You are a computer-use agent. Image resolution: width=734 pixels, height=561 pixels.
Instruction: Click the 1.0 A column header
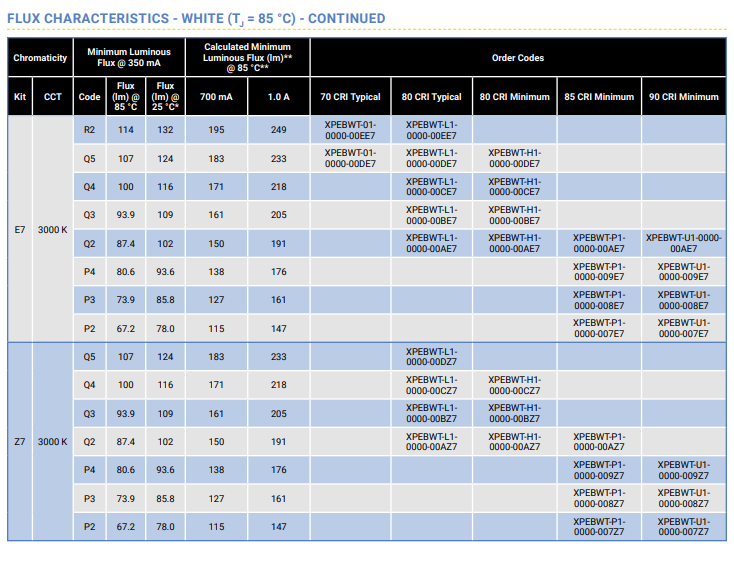(279, 96)
